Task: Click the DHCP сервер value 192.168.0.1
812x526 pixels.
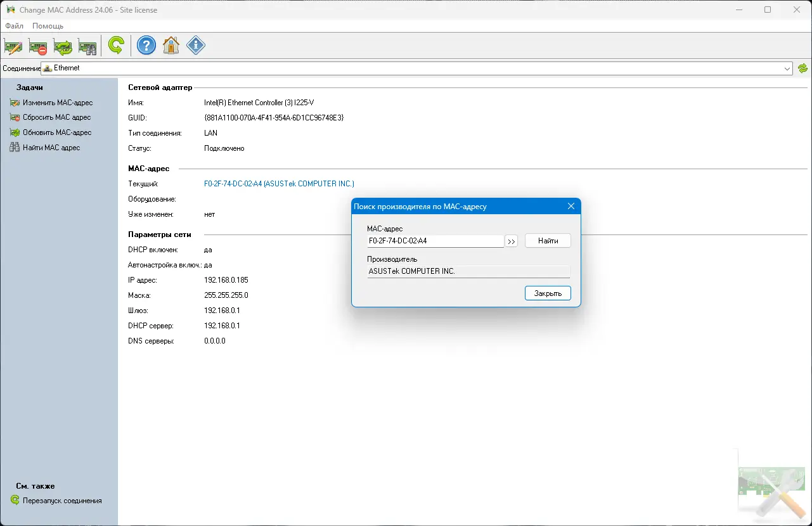Action: pos(222,326)
